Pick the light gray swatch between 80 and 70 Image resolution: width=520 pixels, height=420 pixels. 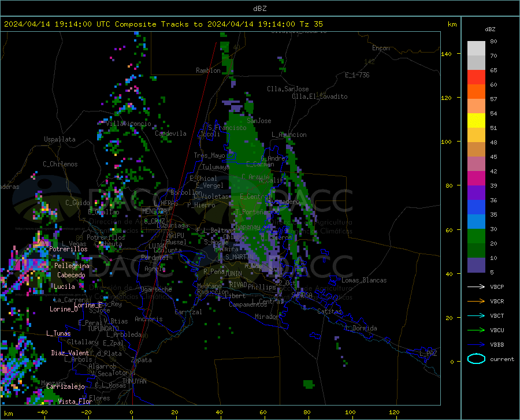(476, 49)
